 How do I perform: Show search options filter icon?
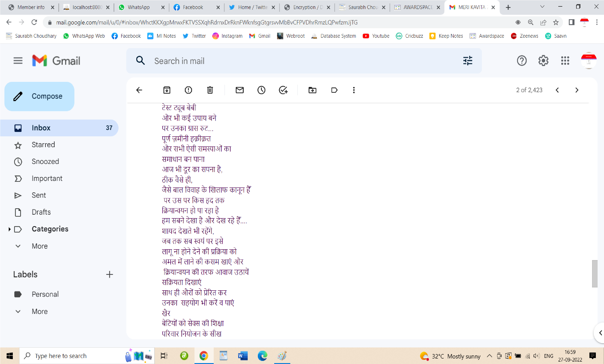pyautogui.click(x=468, y=60)
